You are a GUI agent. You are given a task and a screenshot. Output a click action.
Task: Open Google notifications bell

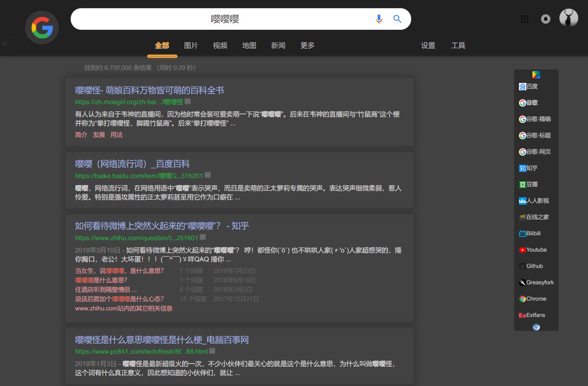546,19
